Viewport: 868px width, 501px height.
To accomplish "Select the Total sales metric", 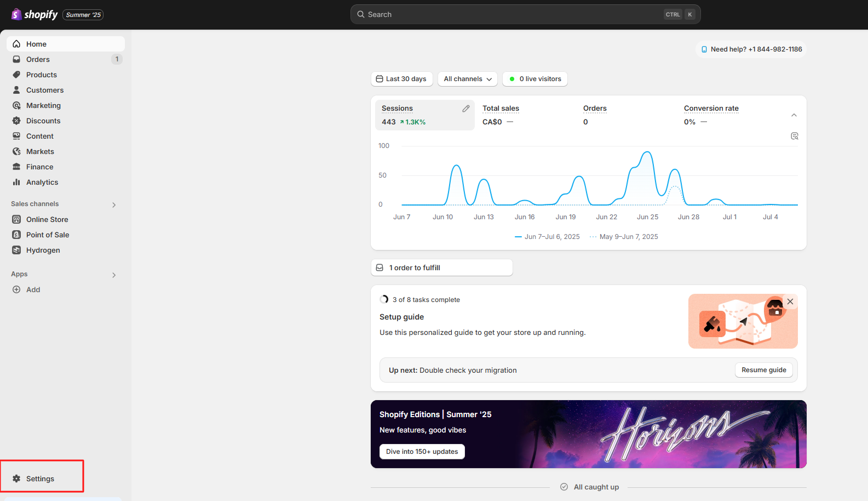I will coord(526,115).
